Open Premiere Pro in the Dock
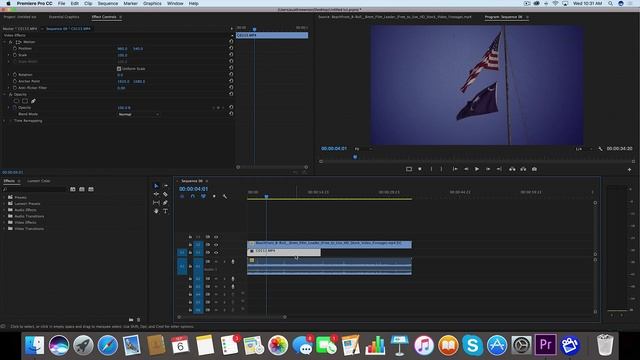Screen dimensions: 640x360 coord(546,345)
